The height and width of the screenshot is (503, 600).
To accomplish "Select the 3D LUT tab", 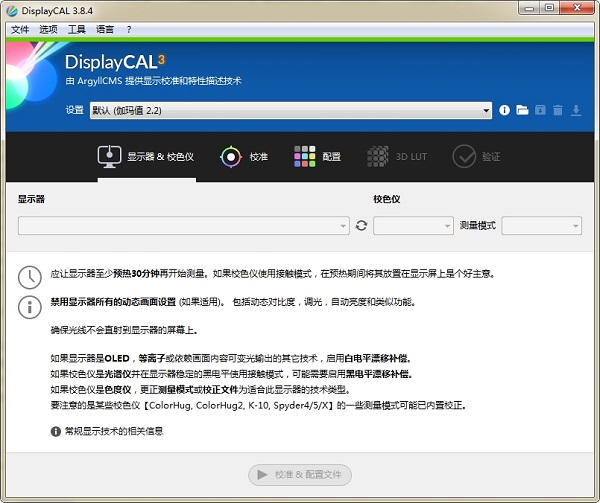I will pos(397,156).
